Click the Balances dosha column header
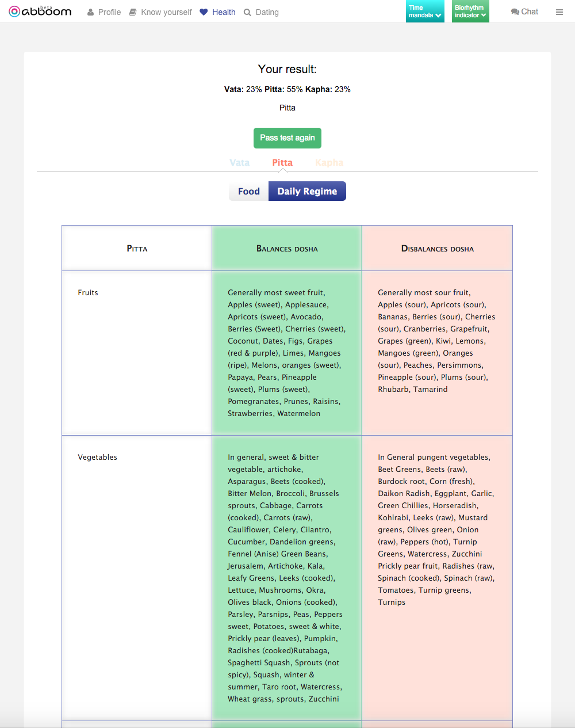The height and width of the screenshot is (728, 575). coord(287,249)
